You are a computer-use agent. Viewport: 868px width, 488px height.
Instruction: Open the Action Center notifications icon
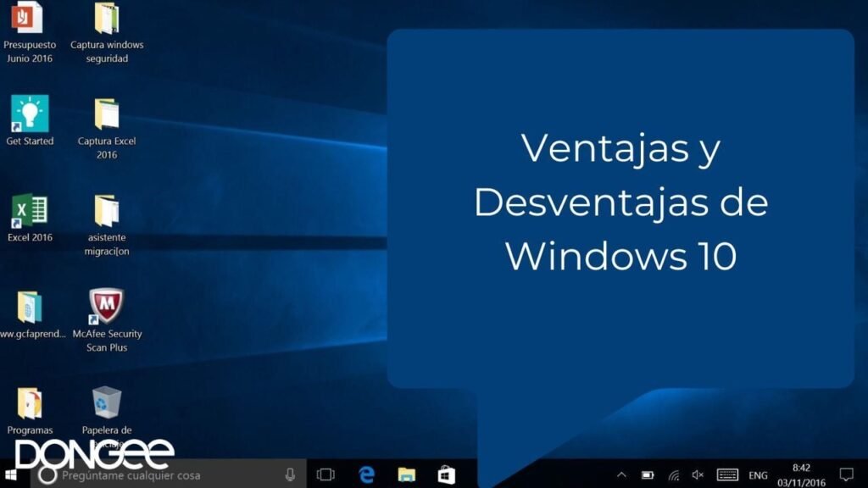pyautogui.click(x=847, y=474)
